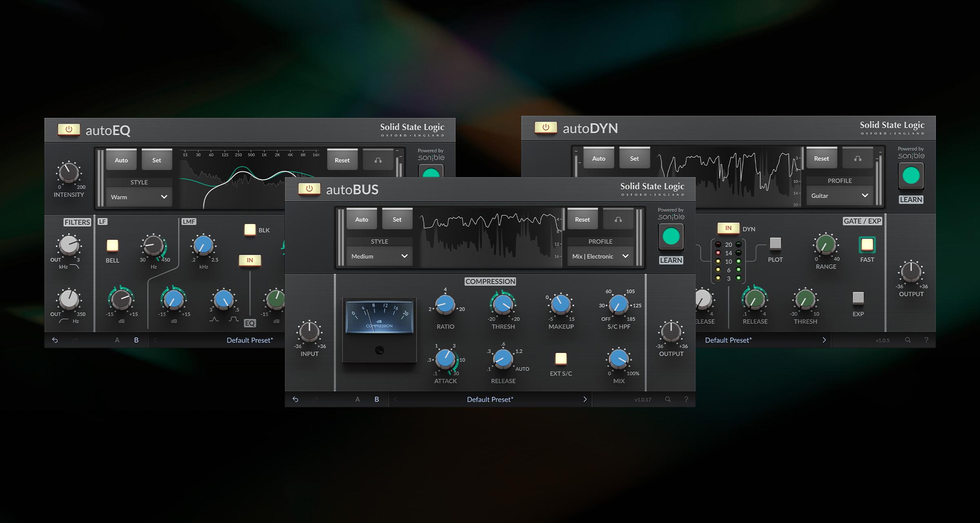This screenshot has width=980, height=523.
Task: Click next preset arrow in autoBUS footer
Action: pyautogui.click(x=585, y=399)
